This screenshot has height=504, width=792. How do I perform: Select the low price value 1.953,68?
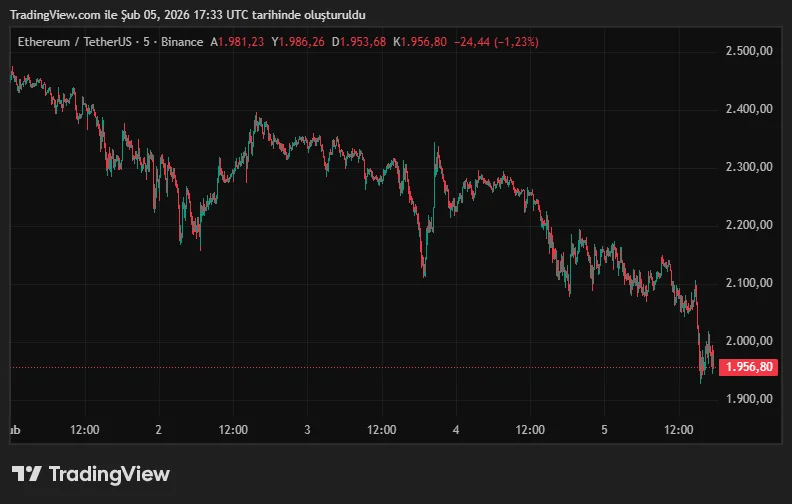coord(363,42)
